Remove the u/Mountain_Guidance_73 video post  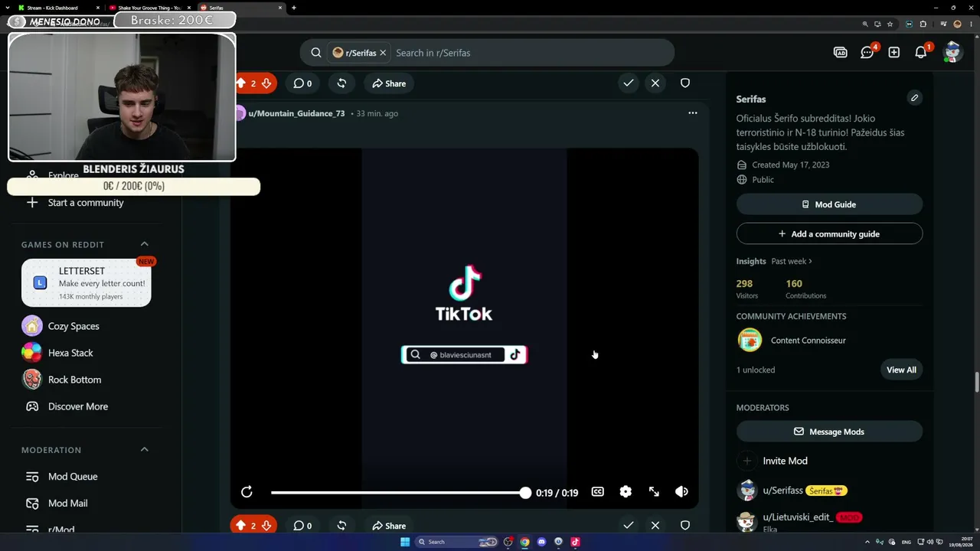tap(655, 526)
